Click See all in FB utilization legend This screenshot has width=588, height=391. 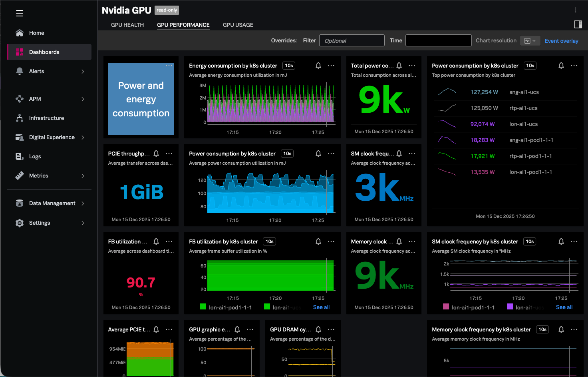click(x=321, y=307)
